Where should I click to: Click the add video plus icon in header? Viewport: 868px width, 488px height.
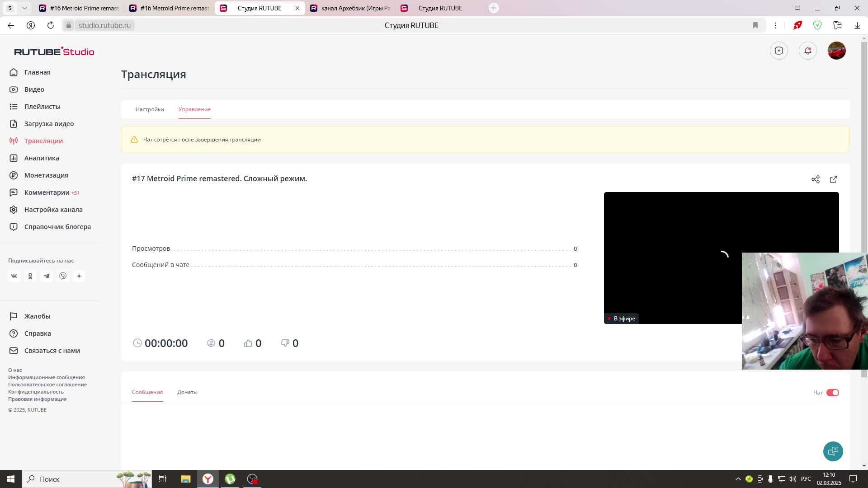[778, 51]
